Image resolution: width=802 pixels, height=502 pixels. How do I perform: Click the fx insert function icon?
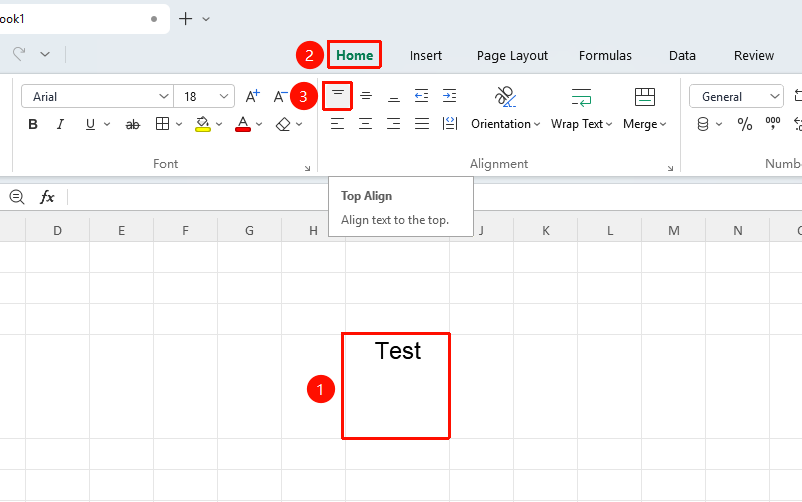pyautogui.click(x=47, y=197)
